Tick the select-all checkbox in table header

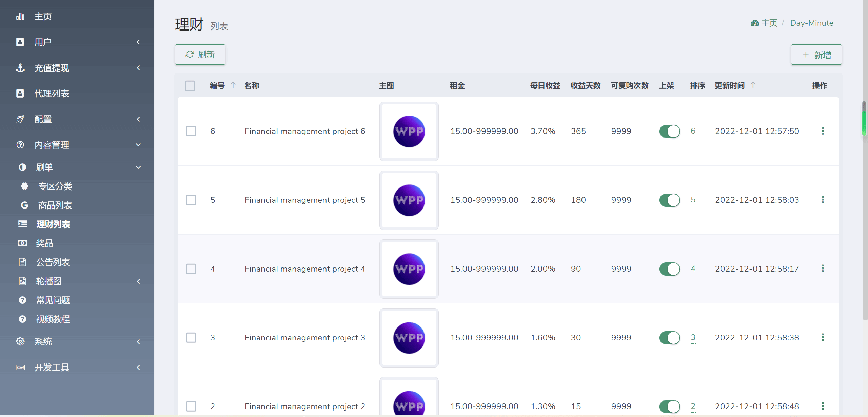pyautogui.click(x=190, y=85)
